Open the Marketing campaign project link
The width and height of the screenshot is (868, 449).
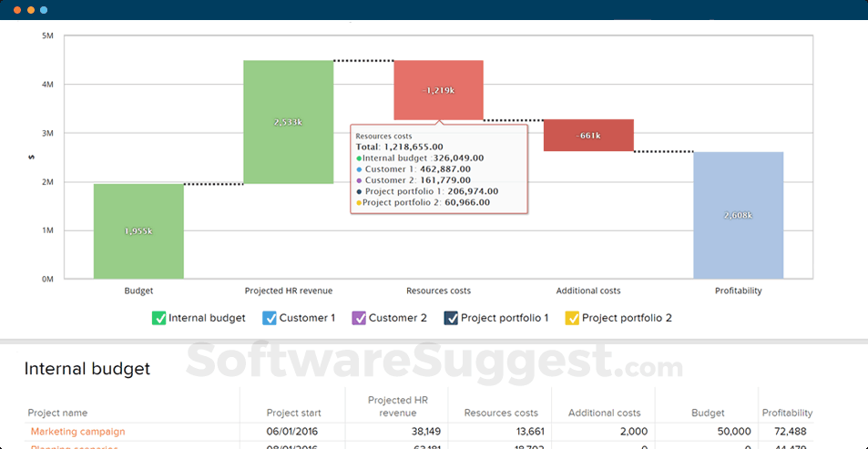coord(77,432)
